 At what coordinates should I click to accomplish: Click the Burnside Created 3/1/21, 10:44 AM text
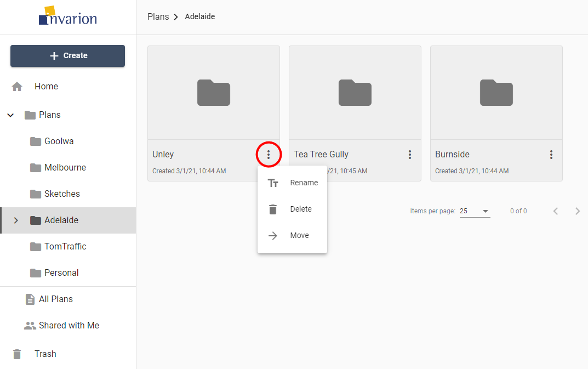(472, 171)
